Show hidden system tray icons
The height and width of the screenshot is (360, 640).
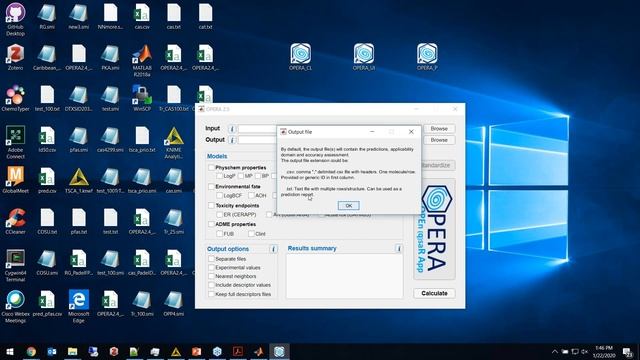[x=555, y=351]
